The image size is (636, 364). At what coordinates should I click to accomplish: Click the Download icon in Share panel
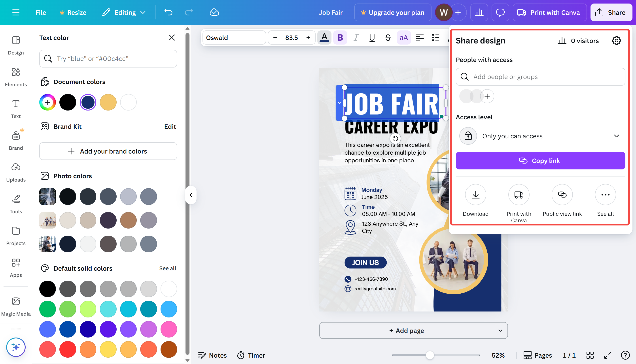[475, 195]
